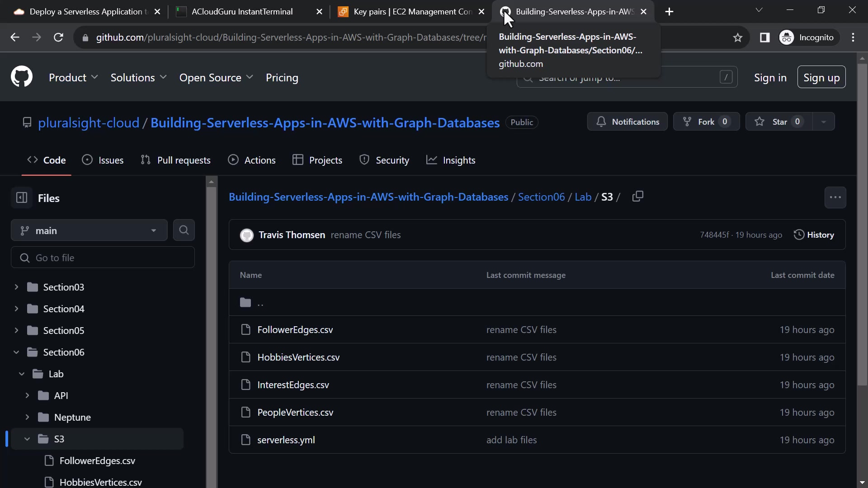Image resolution: width=868 pixels, height=488 pixels.
Task: Open the star lists dropdown arrow
Action: point(823,122)
